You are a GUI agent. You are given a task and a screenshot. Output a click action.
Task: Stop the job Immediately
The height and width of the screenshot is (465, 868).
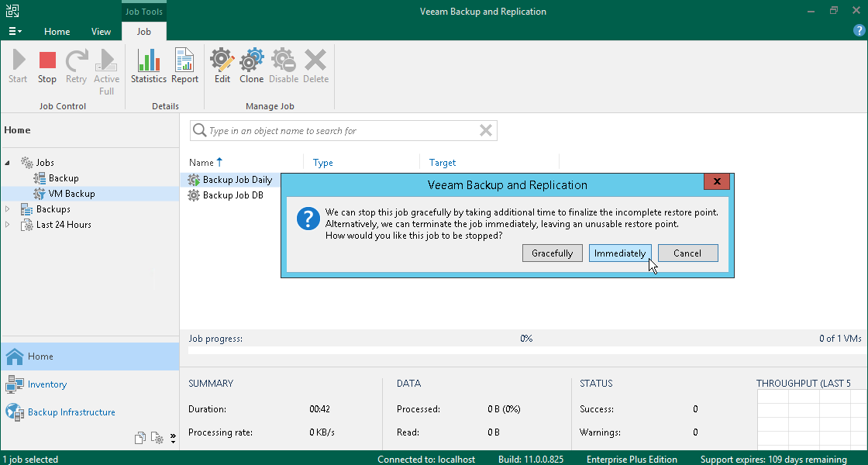pos(620,253)
